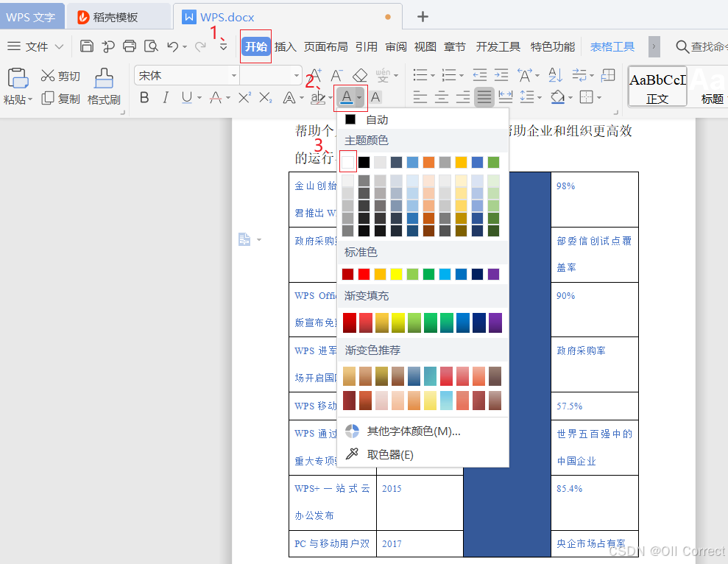Click the Paste clipboard icon
Image resolution: width=728 pixels, height=564 pixels.
point(18,78)
